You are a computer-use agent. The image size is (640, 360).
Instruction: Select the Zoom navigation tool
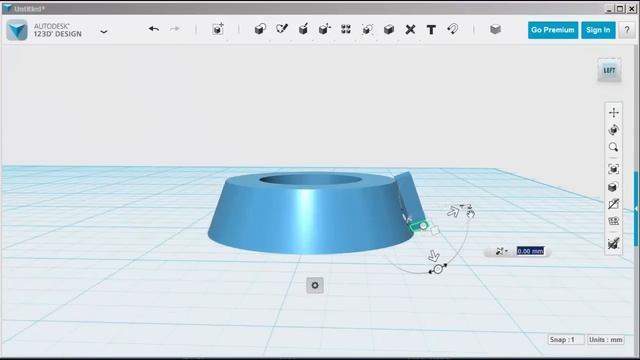[x=613, y=147]
